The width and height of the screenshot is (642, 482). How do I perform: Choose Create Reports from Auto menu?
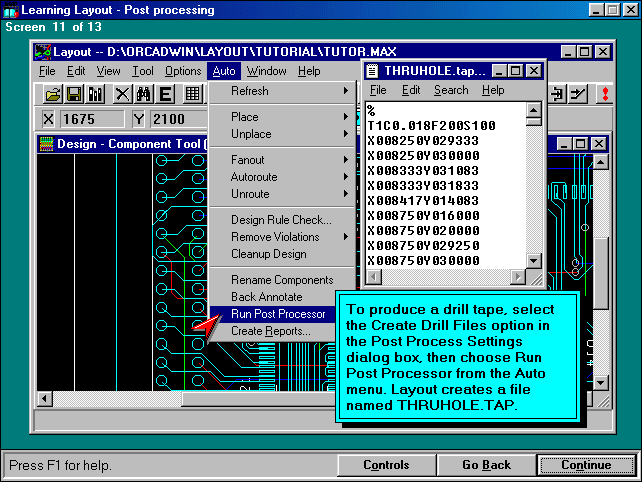271,331
